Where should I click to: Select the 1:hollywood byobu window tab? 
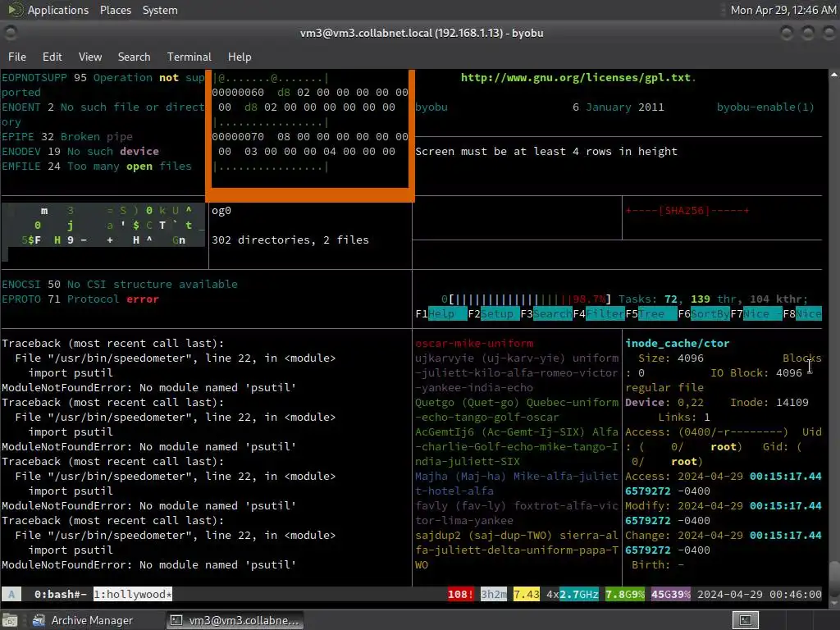[133, 594]
